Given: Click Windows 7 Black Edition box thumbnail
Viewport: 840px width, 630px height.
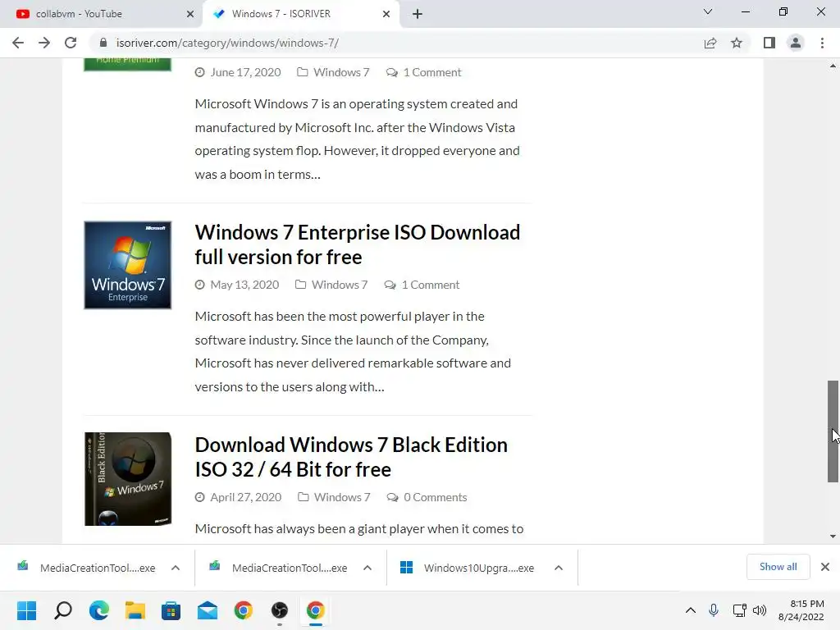Looking at the screenshot, I should [127, 479].
